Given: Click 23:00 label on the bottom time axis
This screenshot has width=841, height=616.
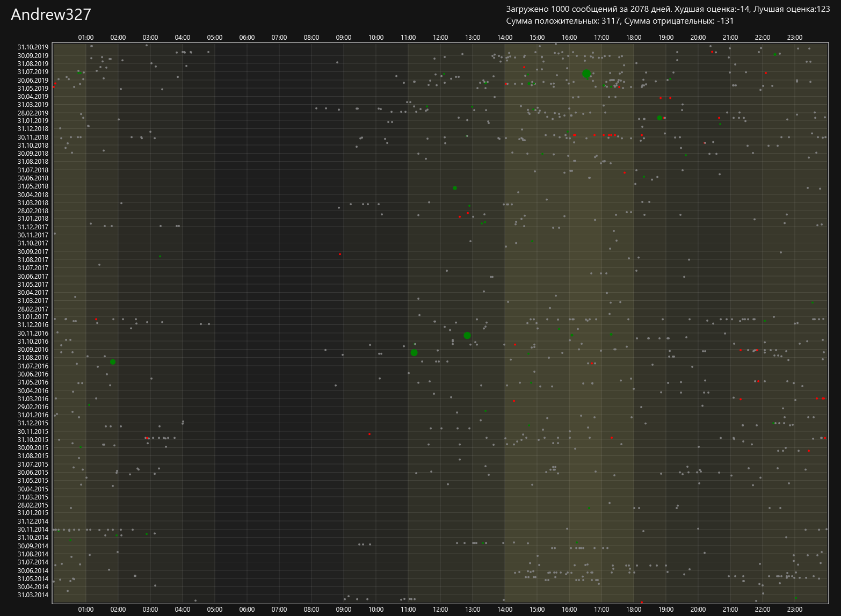Looking at the screenshot, I should coord(795,610).
